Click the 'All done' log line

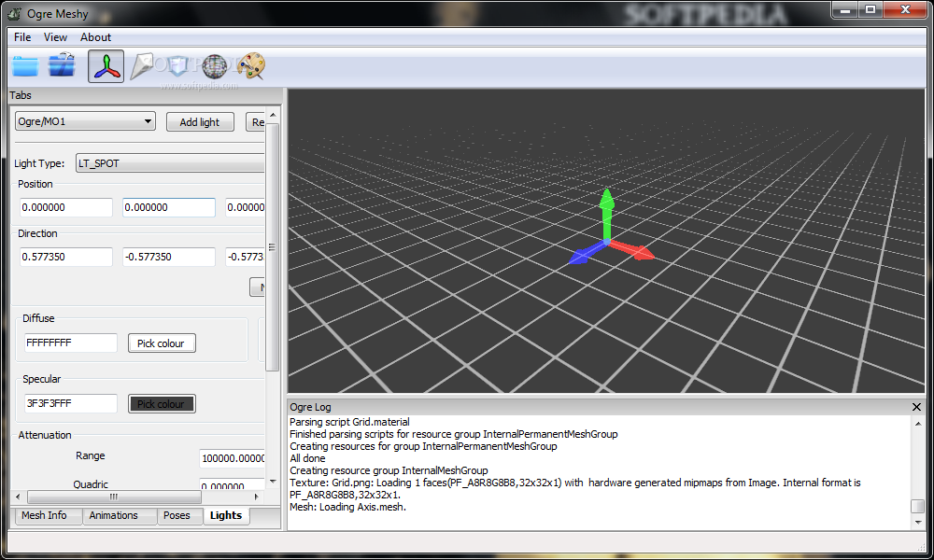307,458
